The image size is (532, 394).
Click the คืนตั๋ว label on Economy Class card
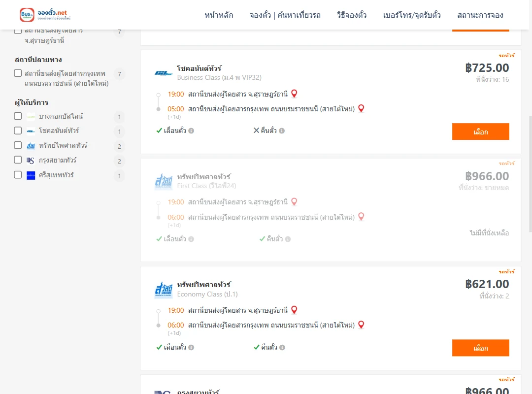click(x=269, y=347)
